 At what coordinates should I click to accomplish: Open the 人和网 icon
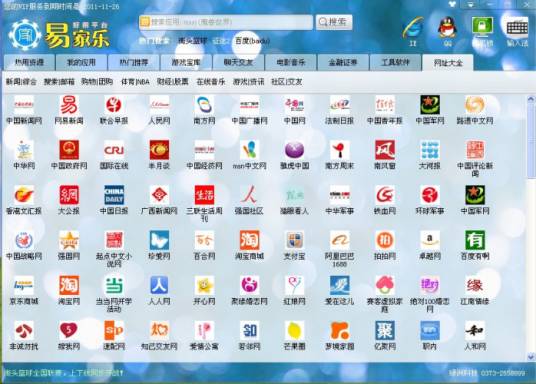click(475, 331)
